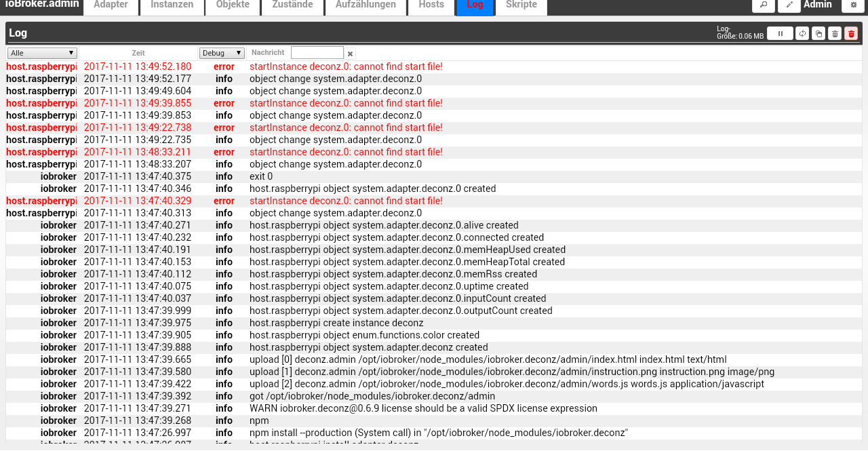The image size is (868, 451).
Task: Select timestamp 2017-11-11 13:47:26.997
Action: (138, 433)
